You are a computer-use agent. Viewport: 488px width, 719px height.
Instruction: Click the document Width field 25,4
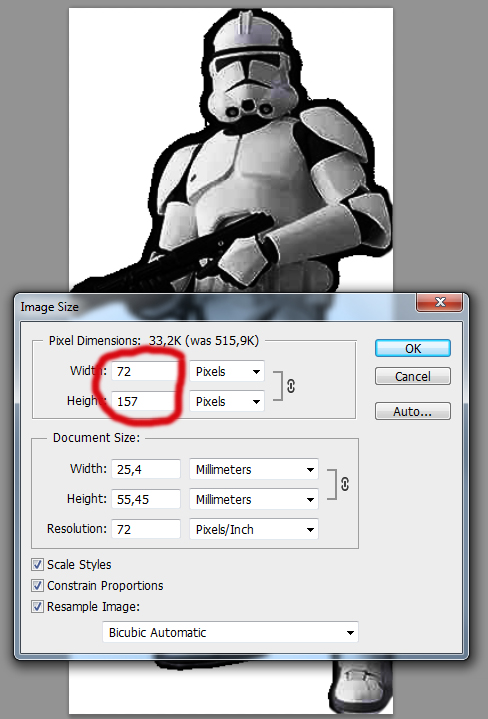(x=146, y=470)
